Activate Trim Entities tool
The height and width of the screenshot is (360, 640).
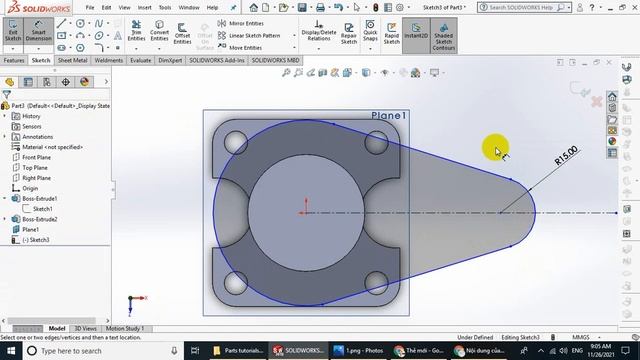136,31
